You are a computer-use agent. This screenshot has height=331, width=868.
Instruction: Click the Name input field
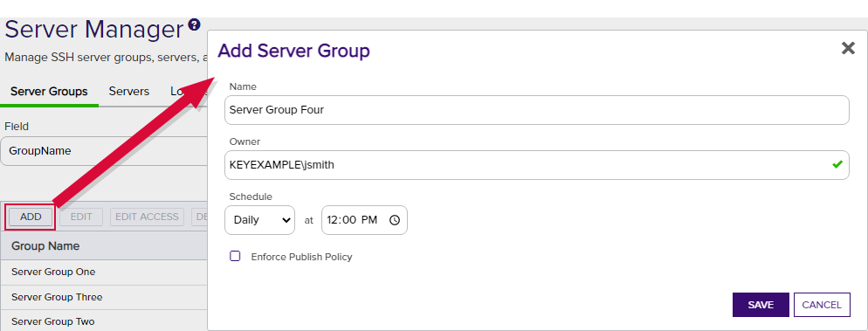537,110
